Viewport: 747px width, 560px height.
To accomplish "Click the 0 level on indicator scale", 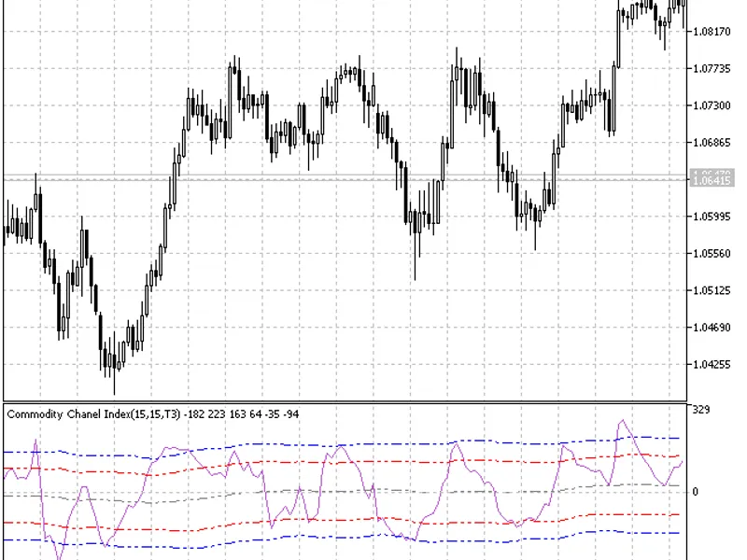I will click(x=695, y=492).
